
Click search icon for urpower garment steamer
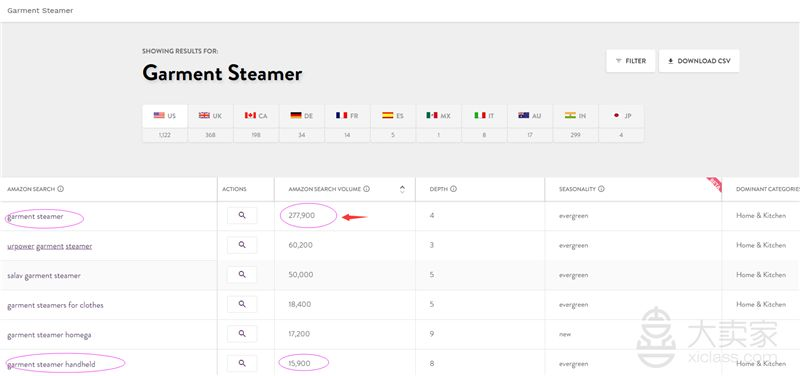pos(242,245)
